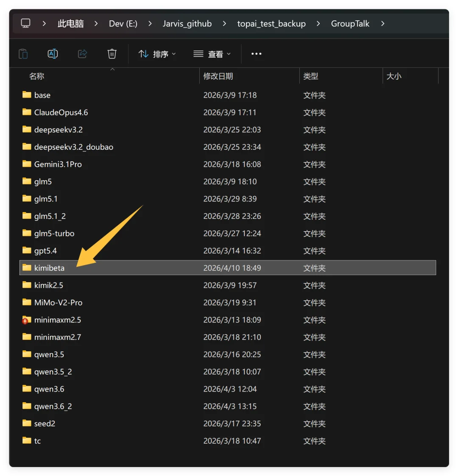The image size is (458, 476).
Task: Click the computer monitor icon in address bar
Action: (26, 23)
